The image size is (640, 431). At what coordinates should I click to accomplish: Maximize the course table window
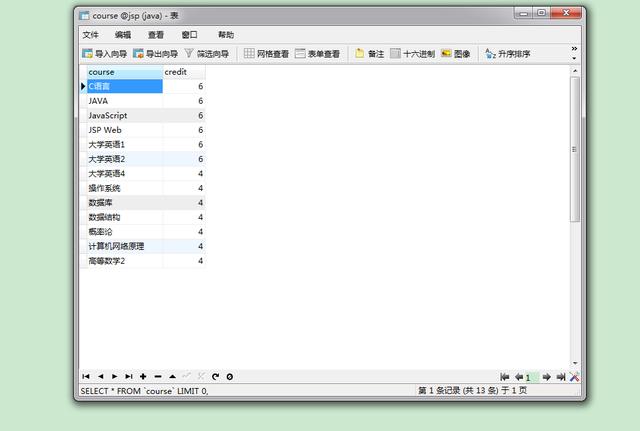coord(541,13)
